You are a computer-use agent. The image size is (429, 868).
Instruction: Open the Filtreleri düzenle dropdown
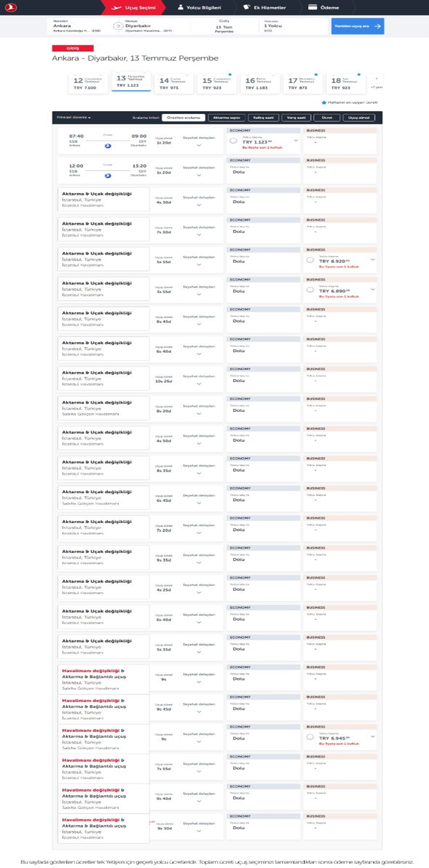click(x=74, y=118)
